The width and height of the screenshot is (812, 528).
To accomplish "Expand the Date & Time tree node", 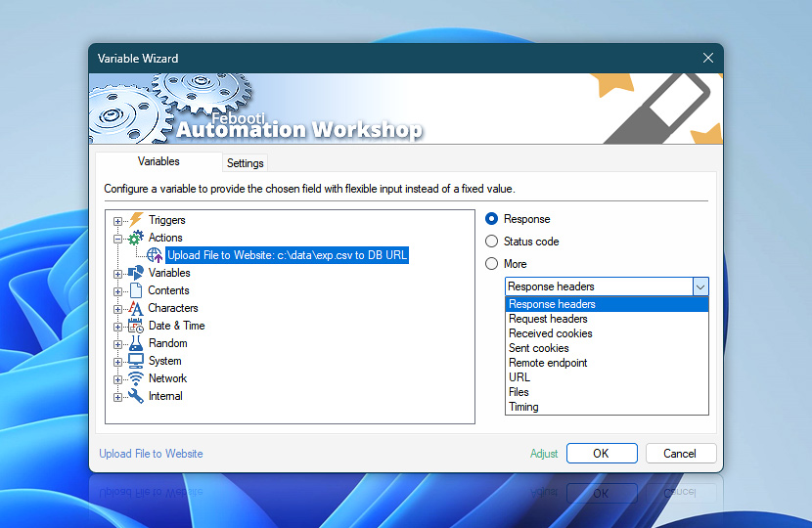I will tap(117, 327).
